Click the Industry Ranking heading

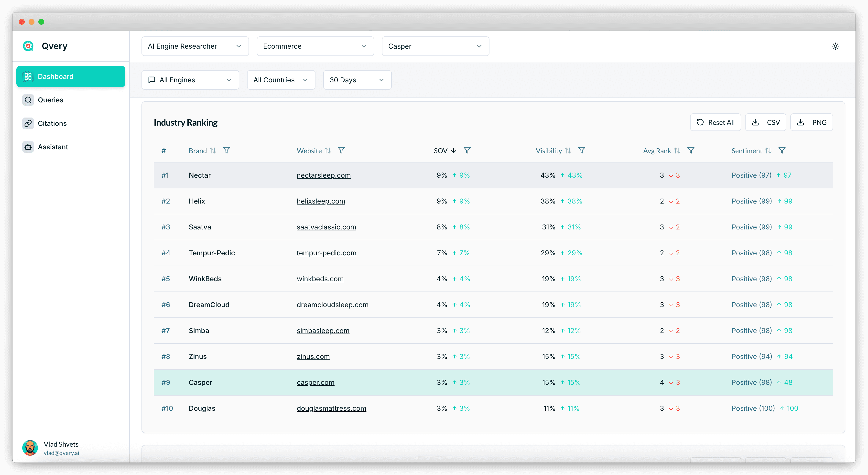pyautogui.click(x=186, y=123)
